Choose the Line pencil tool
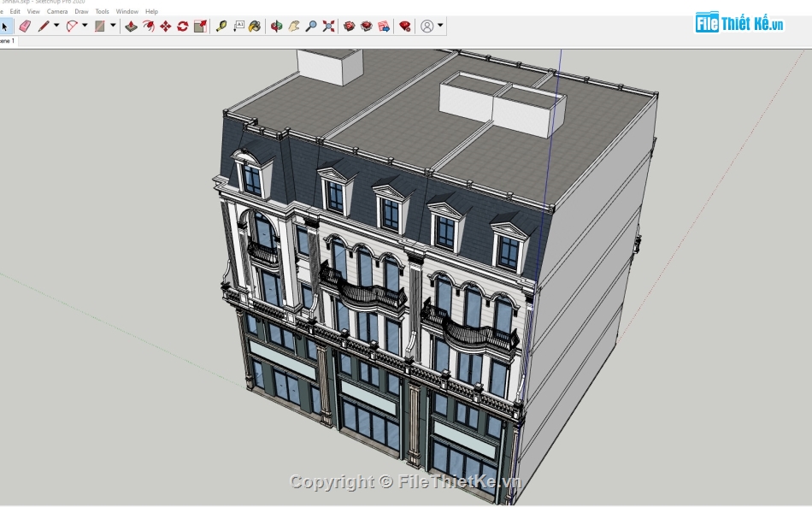The width and height of the screenshot is (812, 507). click(x=44, y=26)
